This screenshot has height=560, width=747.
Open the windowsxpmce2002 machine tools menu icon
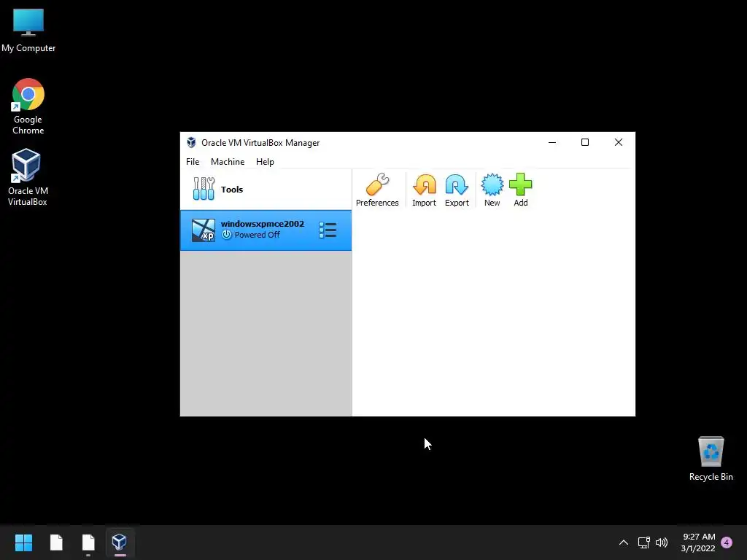(328, 230)
